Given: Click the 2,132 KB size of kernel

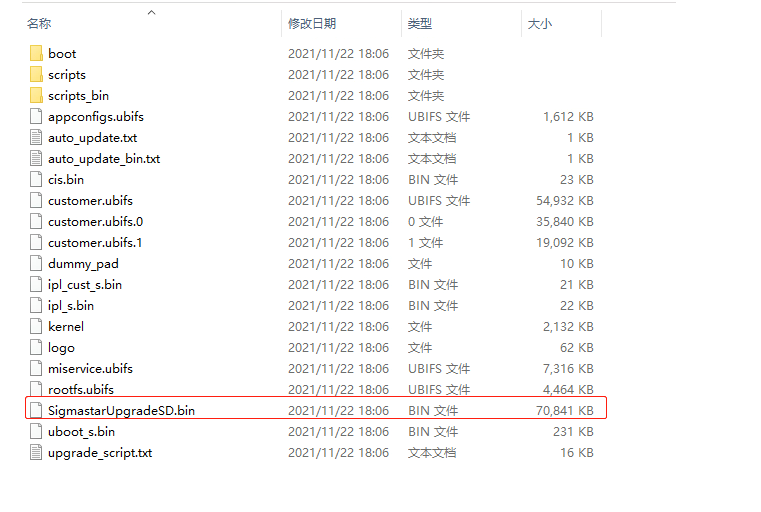Looking at the screenshot, I should point(568,327).
